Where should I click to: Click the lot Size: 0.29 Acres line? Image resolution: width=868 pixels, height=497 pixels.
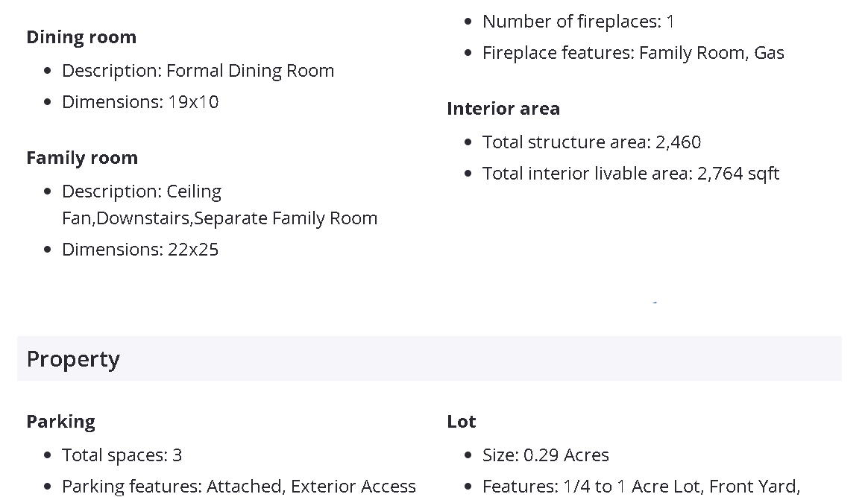pyautogui.click(x=545, y=455)
